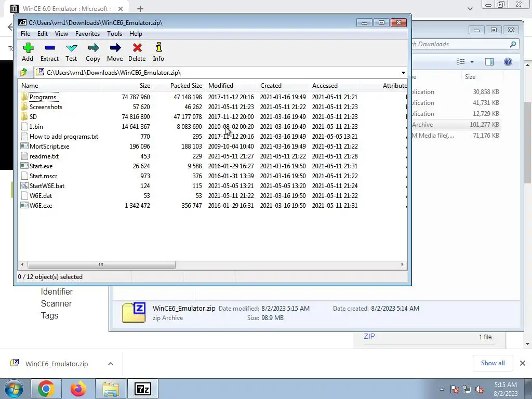Viewport: 532px width, 399px height.
Task: Click the StartW6E.bat file icon
Action: 24,185
